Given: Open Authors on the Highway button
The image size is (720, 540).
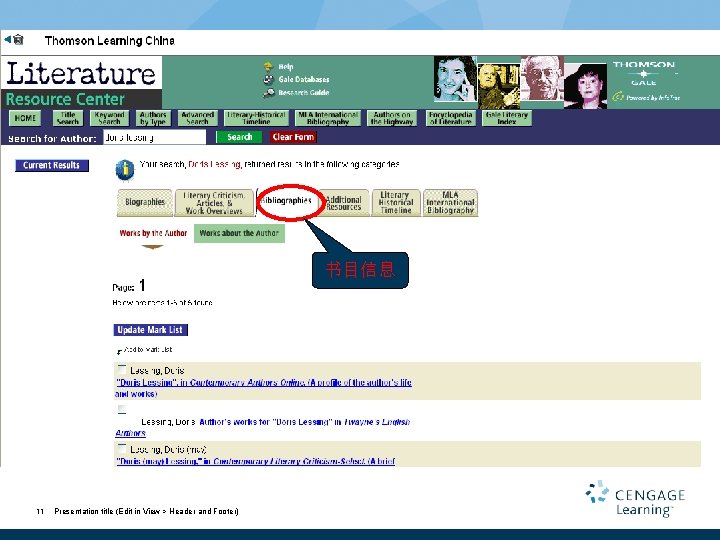Looking at the screenshot, I should 392,118.
